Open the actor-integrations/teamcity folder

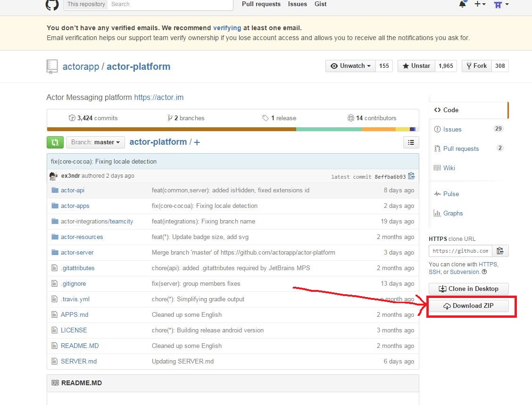pos(97,222)
